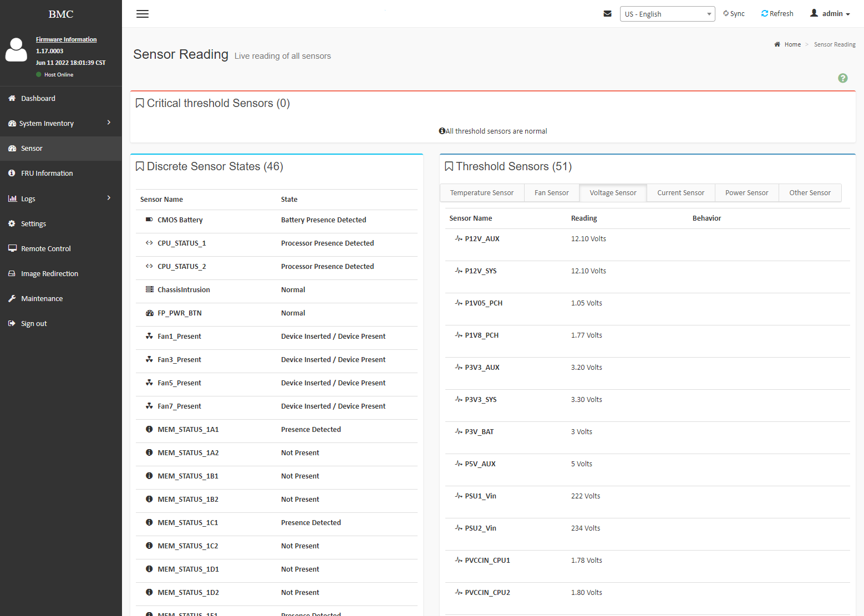Click the Sync icon in header
The height and width of the screenshot is (616, 864).
tap(726, 13)
